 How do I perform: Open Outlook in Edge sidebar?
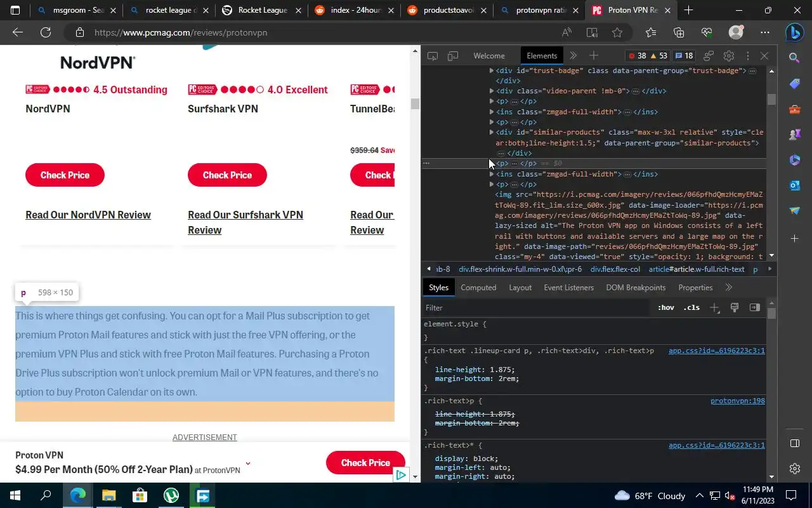(795, 185)
